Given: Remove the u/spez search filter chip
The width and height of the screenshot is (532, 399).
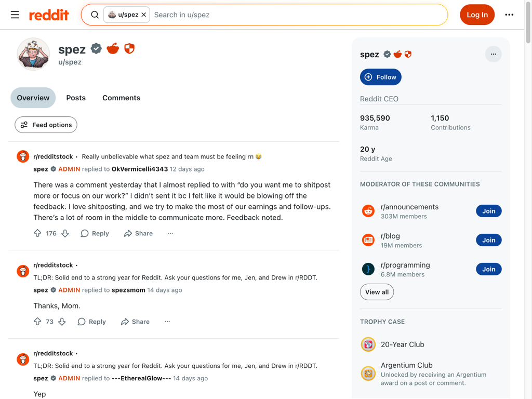Looking at the screenshot, I should [144, 15].
